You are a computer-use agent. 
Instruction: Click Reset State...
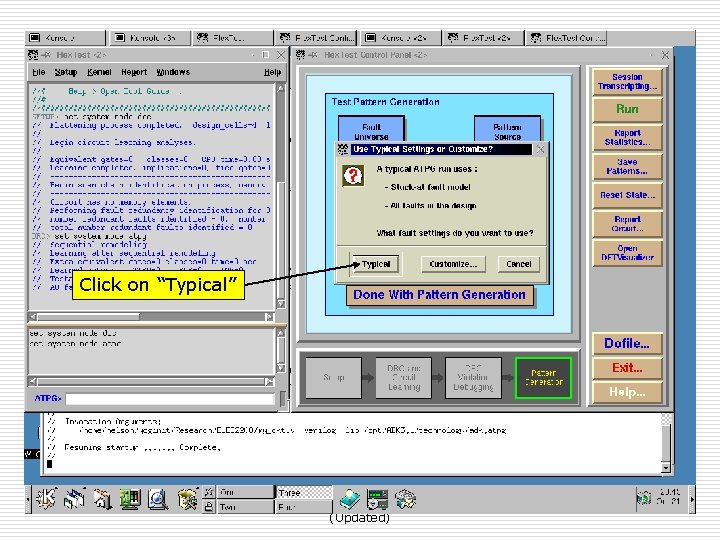coord(627,195)
